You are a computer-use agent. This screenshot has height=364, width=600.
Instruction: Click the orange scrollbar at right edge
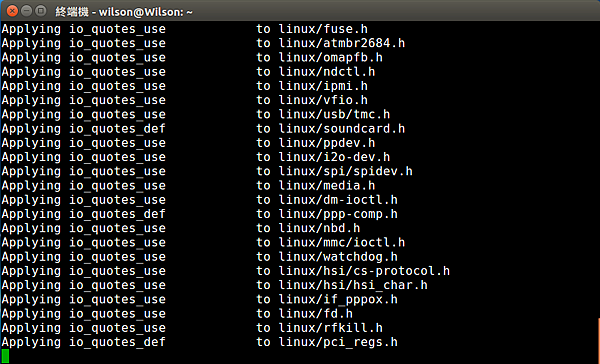[598, 340]
